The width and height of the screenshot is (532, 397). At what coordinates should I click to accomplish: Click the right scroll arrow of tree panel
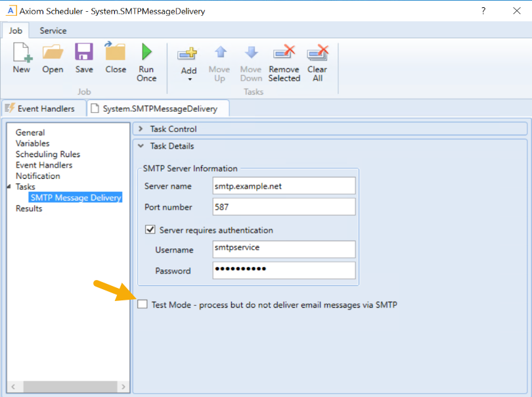point(123,386)
